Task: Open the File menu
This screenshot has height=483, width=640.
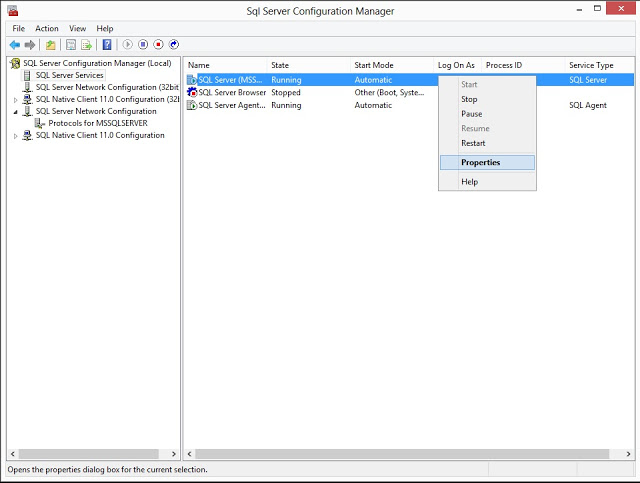Action: coord(19,29)
